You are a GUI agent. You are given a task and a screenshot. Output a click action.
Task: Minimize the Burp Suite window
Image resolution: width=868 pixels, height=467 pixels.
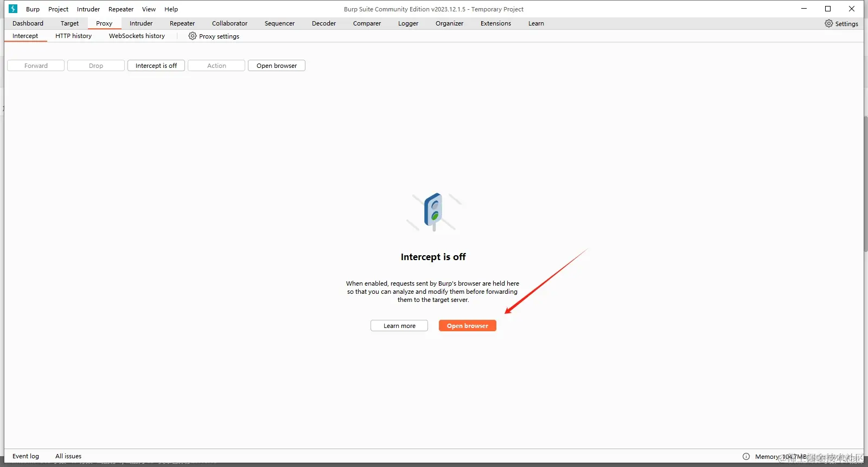pos(804,9)
